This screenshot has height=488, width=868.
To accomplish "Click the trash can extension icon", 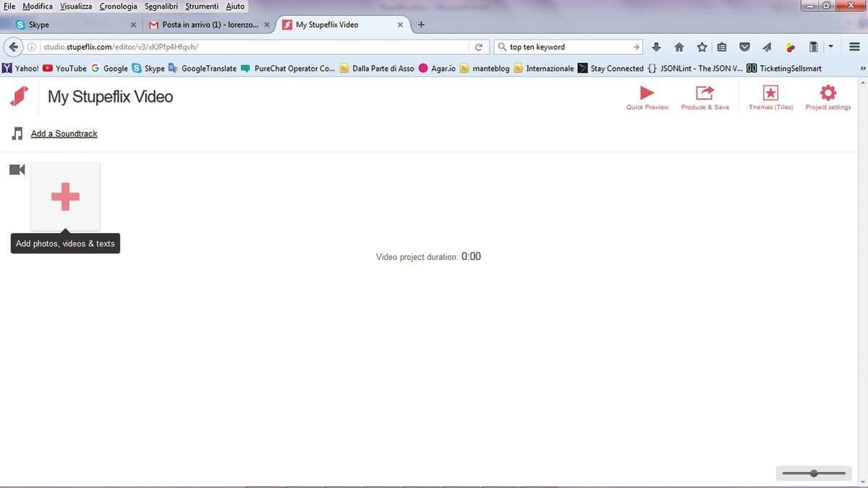I will (813, 47).
